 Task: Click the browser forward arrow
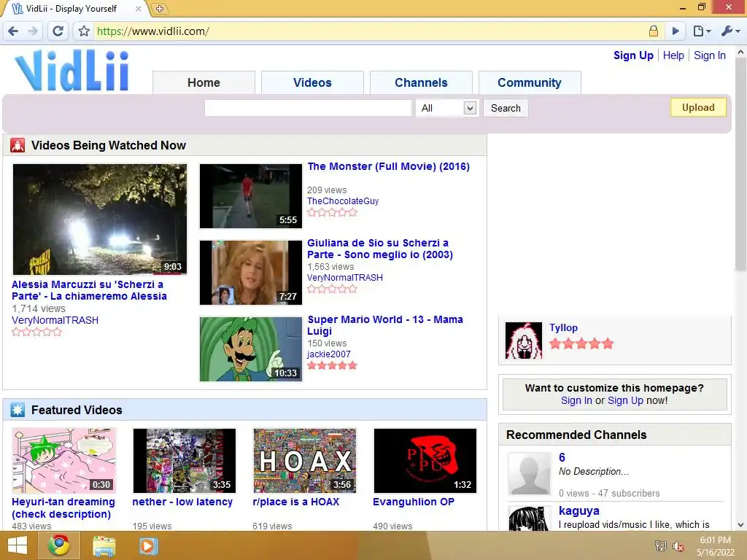coord(33,31)
